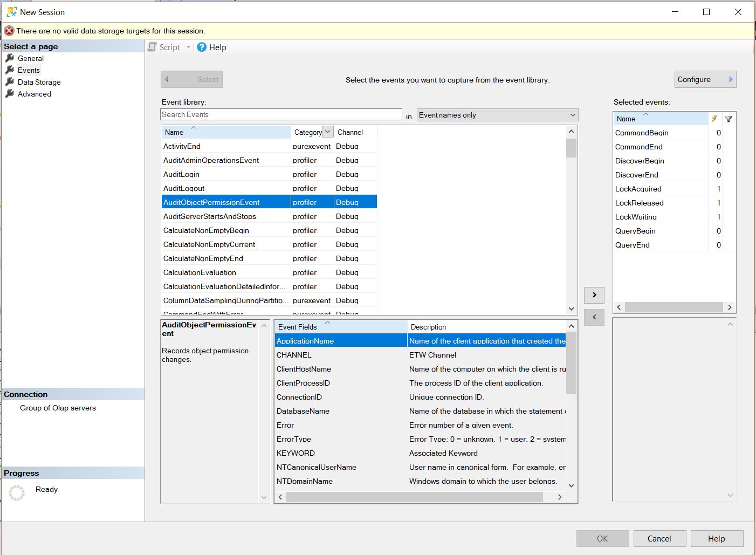
Task: Open the Category column filter dropdown
Action: 328,132
